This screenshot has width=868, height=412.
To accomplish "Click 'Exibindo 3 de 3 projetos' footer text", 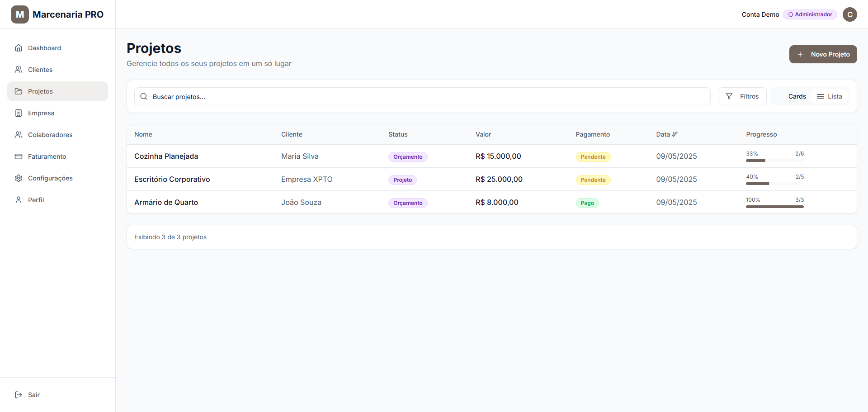I will tap(170, 237).
